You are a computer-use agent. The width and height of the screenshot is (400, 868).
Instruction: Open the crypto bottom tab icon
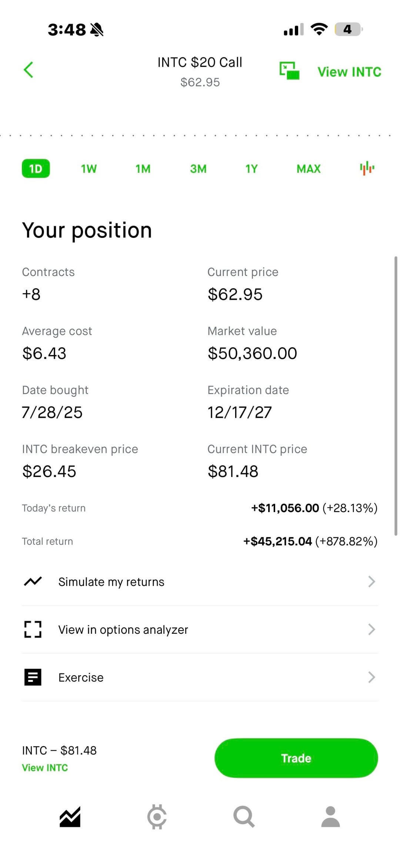pos(157,817)
